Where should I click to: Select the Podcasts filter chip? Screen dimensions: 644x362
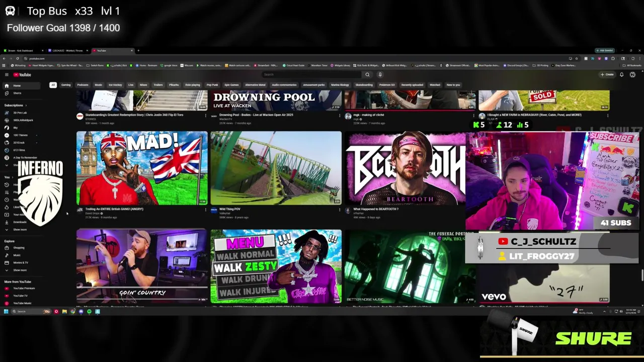(83, 85)
